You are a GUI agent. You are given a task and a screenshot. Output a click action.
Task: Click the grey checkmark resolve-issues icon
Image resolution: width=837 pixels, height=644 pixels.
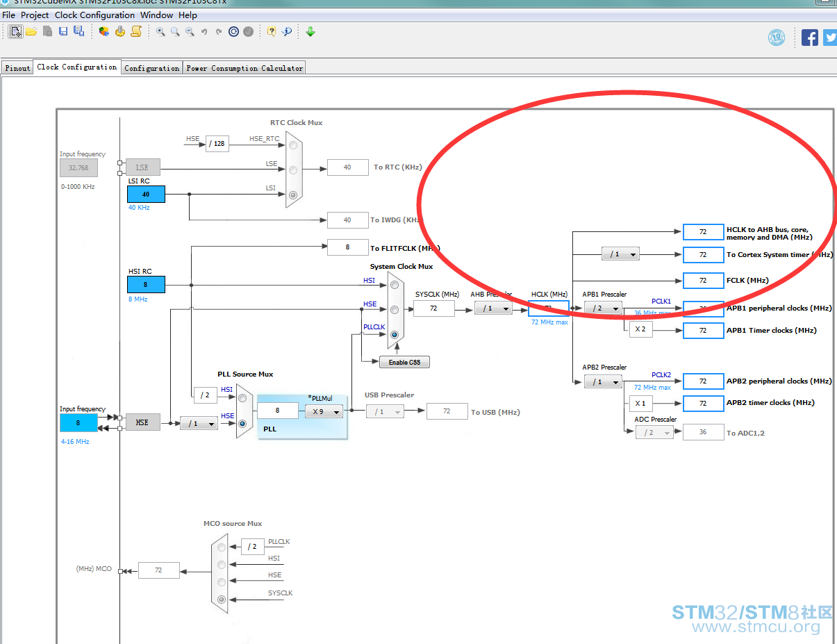248,31
